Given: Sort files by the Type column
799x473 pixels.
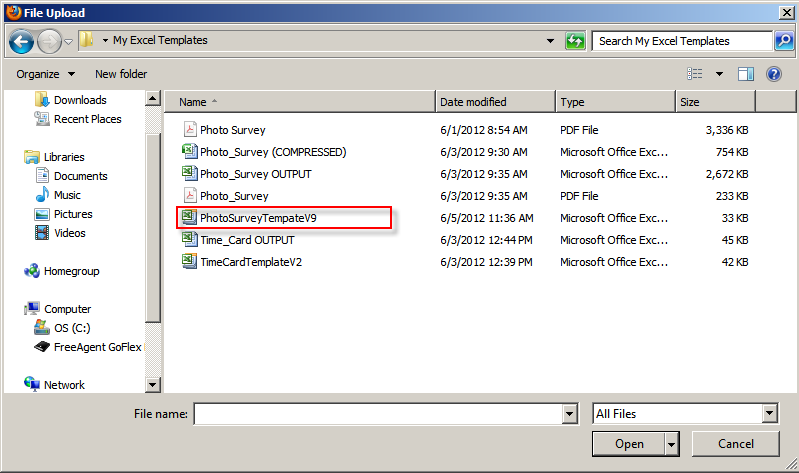Looking at the screenshot, I should click(616, 102).
